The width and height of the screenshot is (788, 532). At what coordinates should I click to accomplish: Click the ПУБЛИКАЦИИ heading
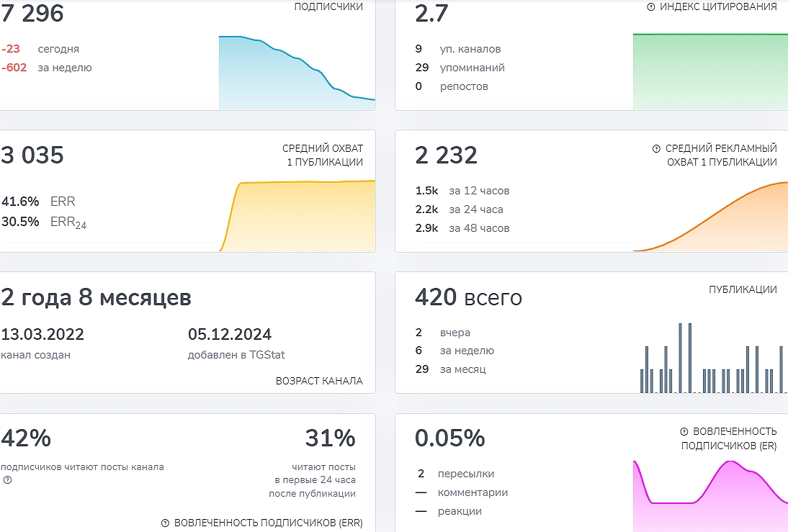click(x=743, y=289)
